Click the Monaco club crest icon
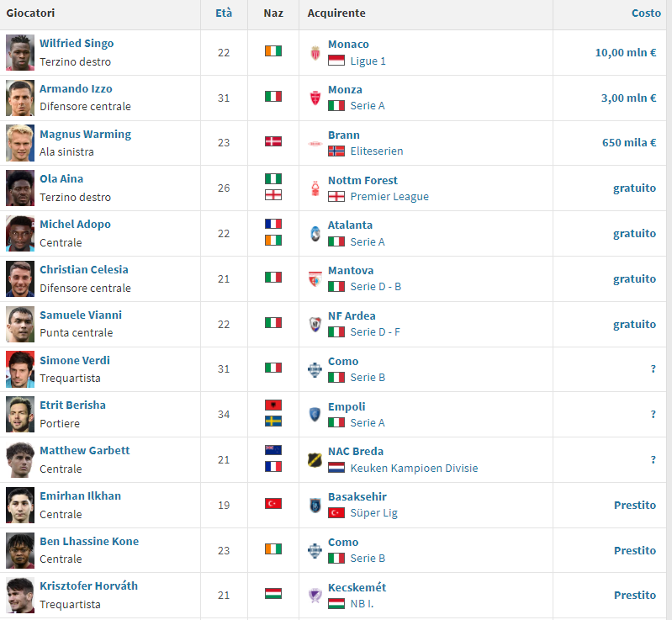 (315, 53)
